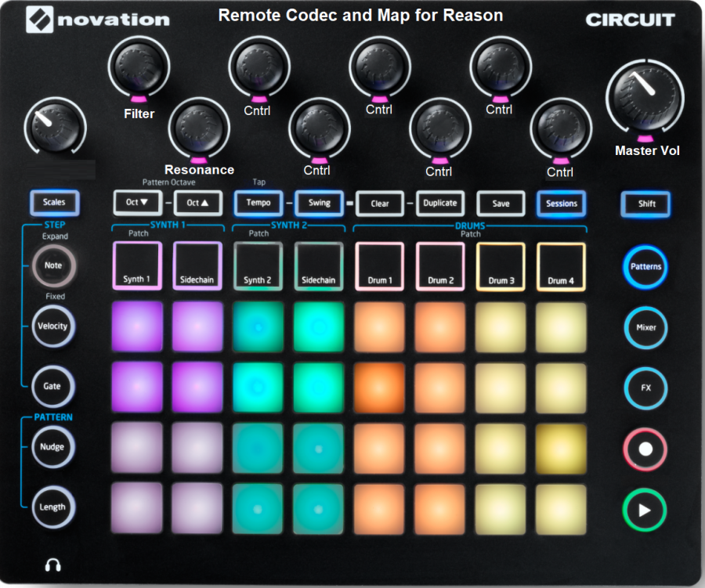Enable Sidechain for Synth 1
705x588 pixels.
click(197, 266)
